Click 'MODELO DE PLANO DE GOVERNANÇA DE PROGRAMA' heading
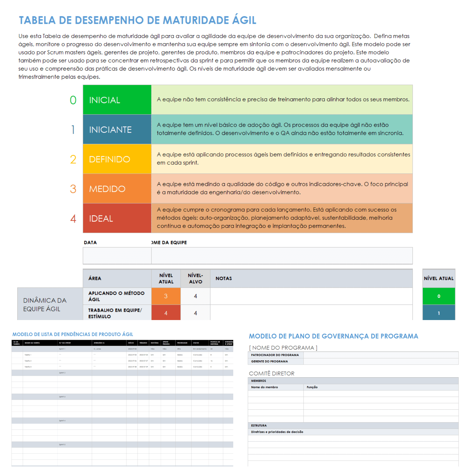The width and height of the screenshot is (476, 476). coord(333,336)
